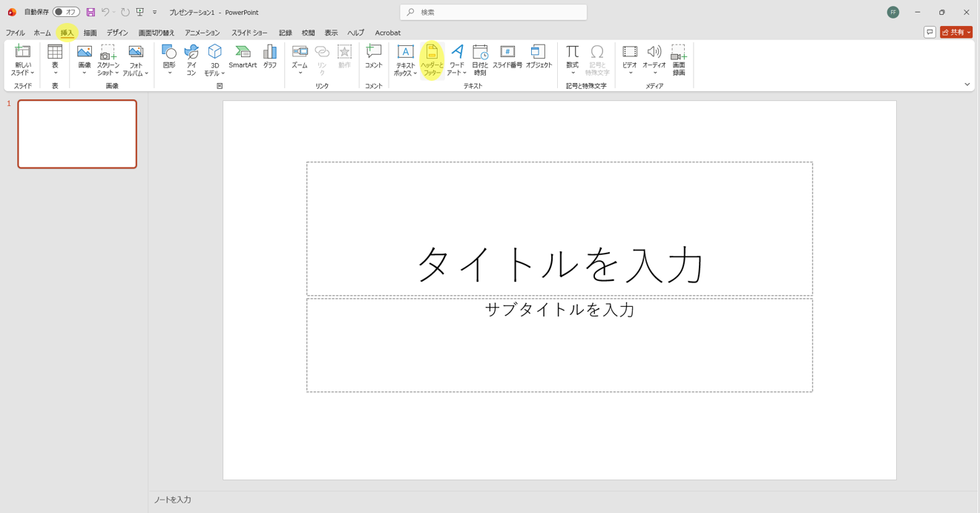The height and width of the screenshot is (513, 980).
Task: Select slide 1 thumbnail
Action: (77, 134)
